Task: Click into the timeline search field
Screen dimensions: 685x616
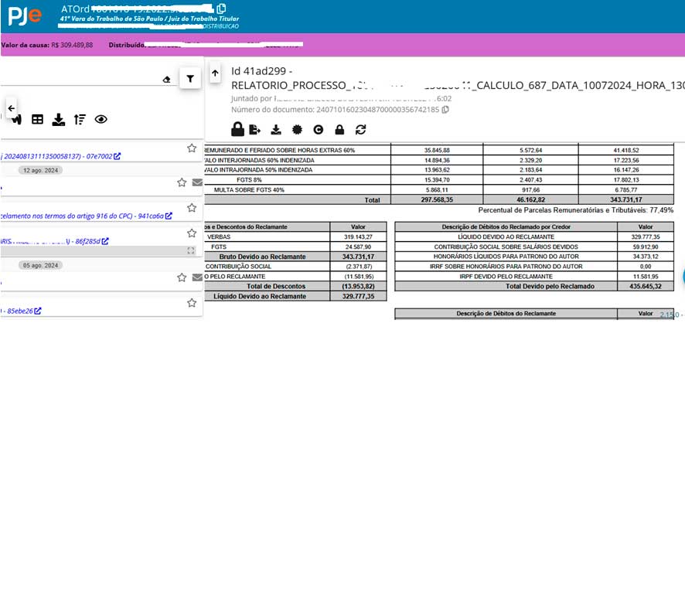Action: tap(81, 79)
